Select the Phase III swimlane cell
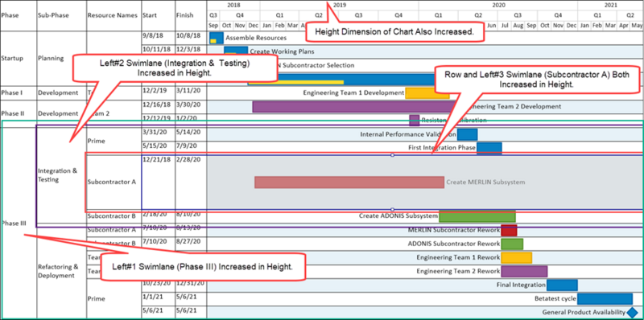Viewport: 644px width, 320px height. point(19,224)
